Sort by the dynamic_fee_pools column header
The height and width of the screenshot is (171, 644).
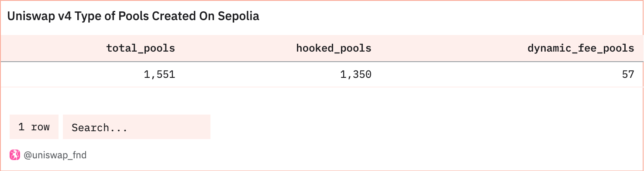pos(581,49)
